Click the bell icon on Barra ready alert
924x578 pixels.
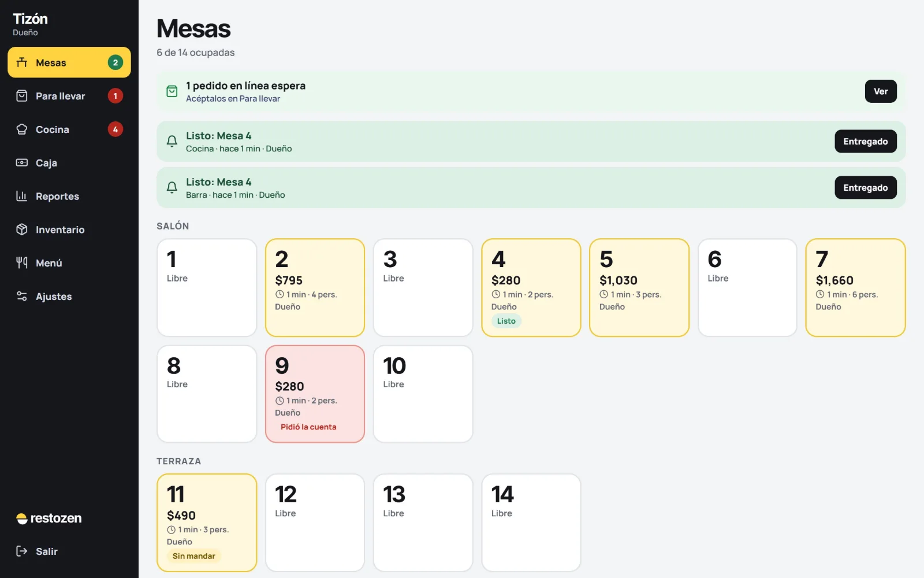click(172, 187)
